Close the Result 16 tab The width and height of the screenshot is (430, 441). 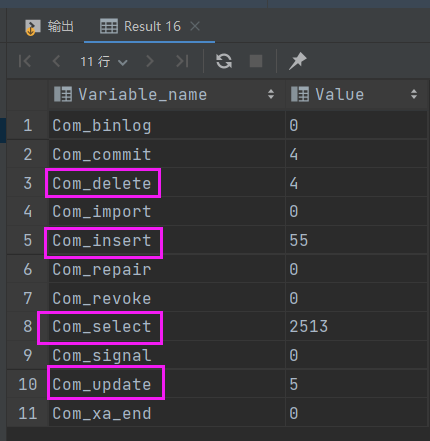tap(195, 26)
